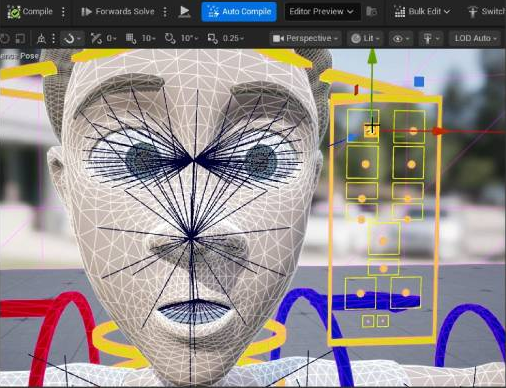
Task: Click the large blue square handle above the board
Action: [x=419, y=82]
